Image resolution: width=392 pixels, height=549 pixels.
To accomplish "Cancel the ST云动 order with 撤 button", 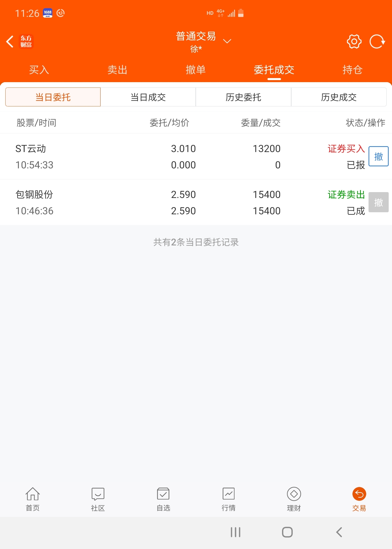I will coord(378,156).
